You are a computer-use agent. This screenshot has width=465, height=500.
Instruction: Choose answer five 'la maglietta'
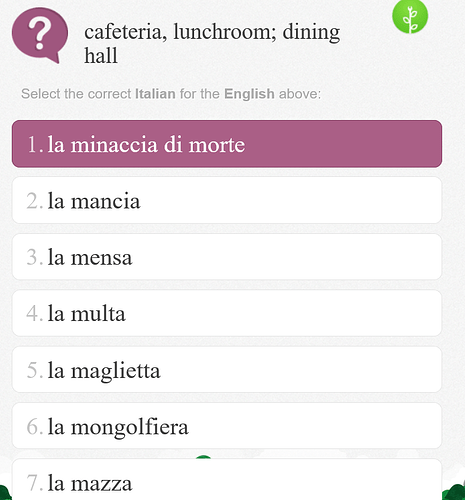pyautogui.click(x=227, y=369)
